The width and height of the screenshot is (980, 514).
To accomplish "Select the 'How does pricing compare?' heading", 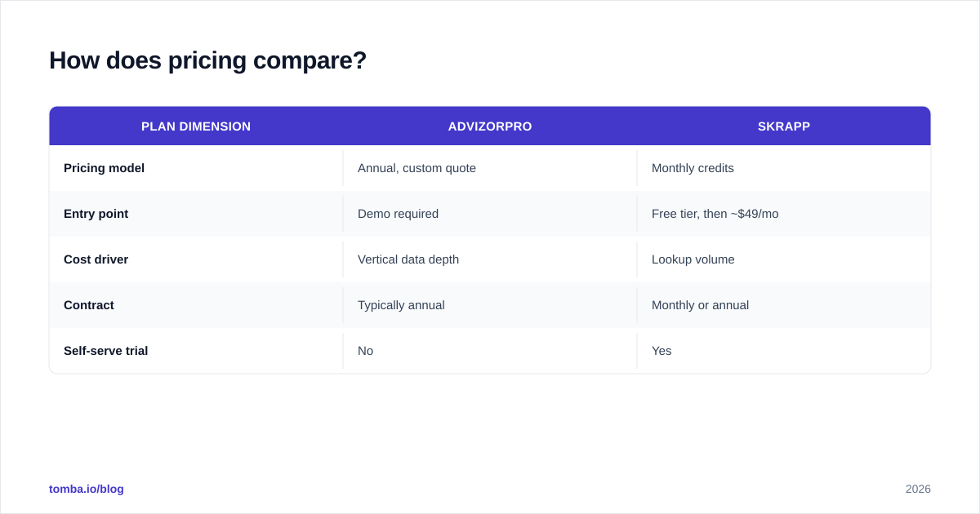I will [207, 60].
